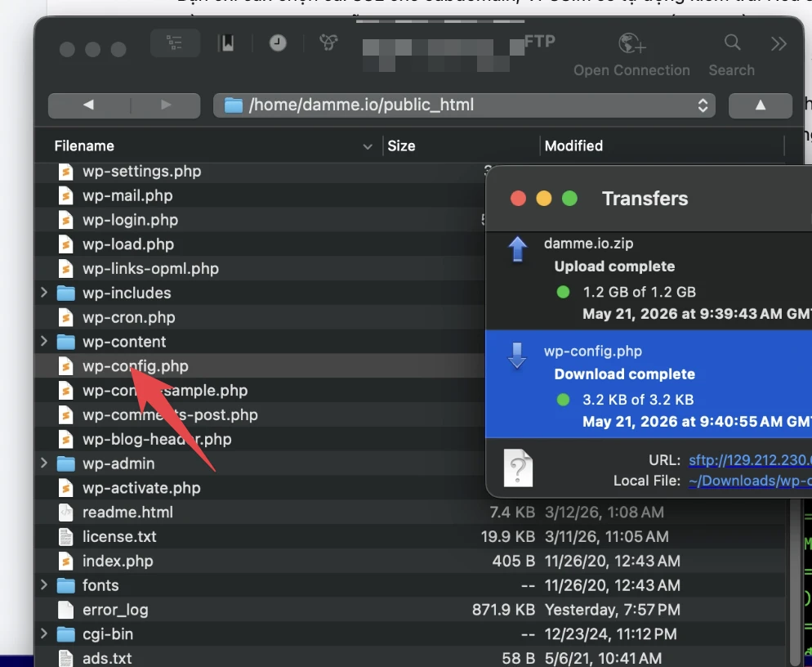Select wp-config.php download in Transfers
This screenshot has height=667, width=812.
click(649, 384)
